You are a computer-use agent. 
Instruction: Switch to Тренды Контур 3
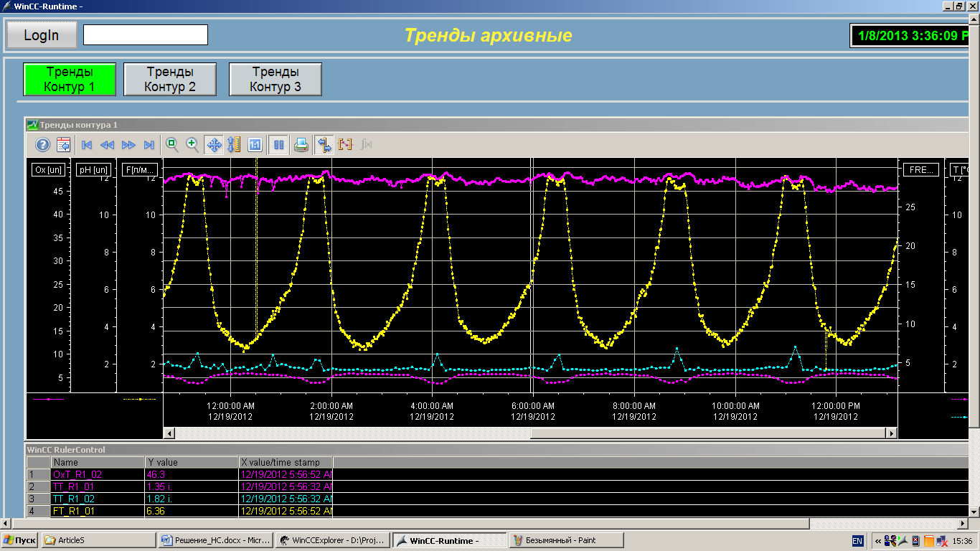point(275,79)
